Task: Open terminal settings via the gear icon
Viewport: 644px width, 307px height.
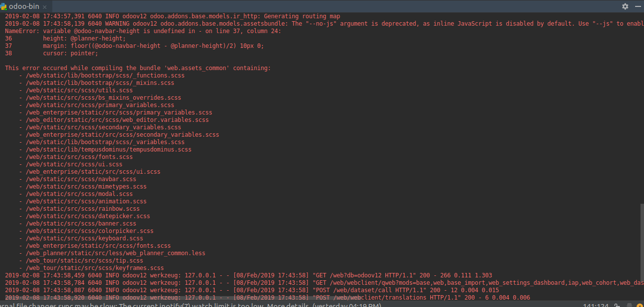Action: tap(625, 6)
